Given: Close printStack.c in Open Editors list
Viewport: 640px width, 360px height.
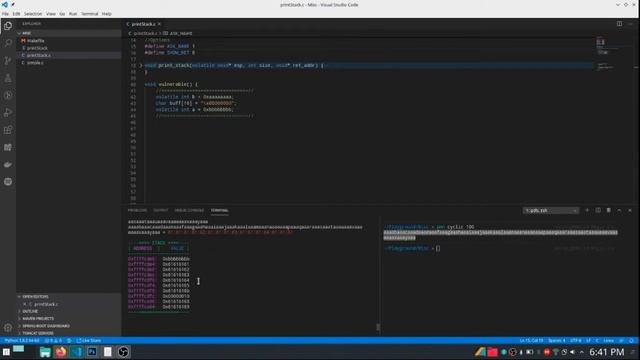Looking at the screenshot, I should (24, 304).
